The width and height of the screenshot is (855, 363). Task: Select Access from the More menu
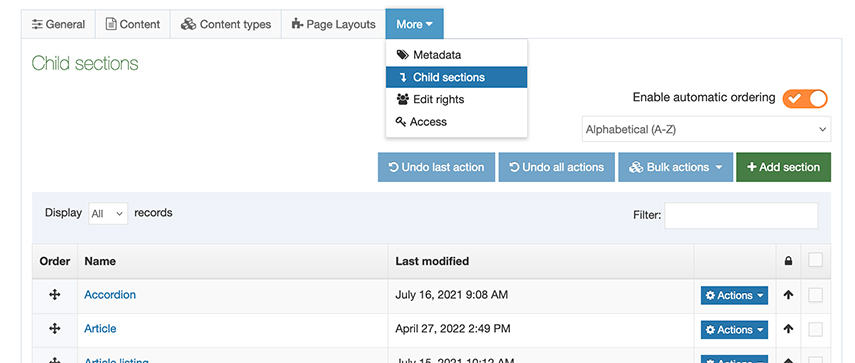point(456,122)
